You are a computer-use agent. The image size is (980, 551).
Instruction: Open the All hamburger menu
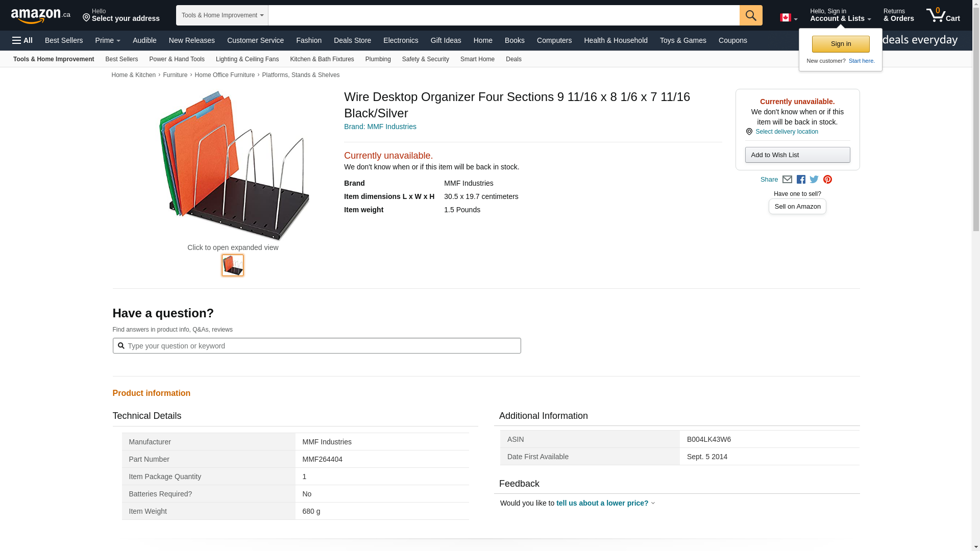click(x=22, y=40)
